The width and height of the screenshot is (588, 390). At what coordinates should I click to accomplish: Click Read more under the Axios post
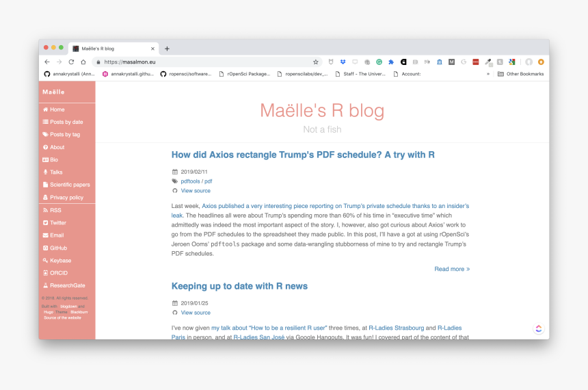tap(452, 269)
